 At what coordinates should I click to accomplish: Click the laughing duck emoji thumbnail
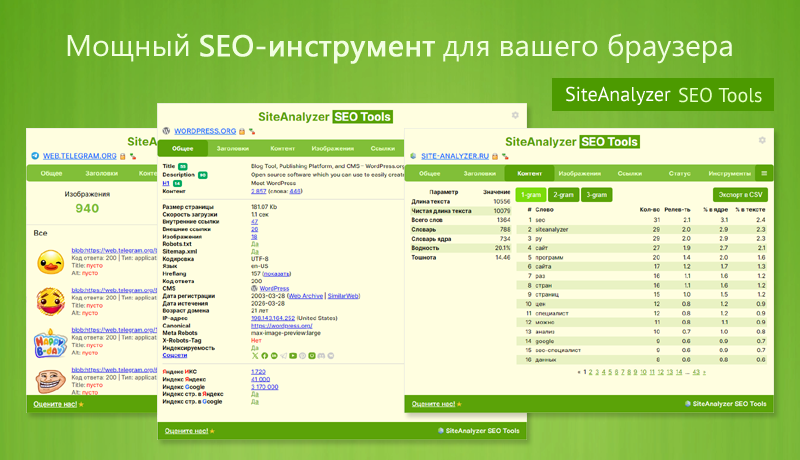pos(51,301)
